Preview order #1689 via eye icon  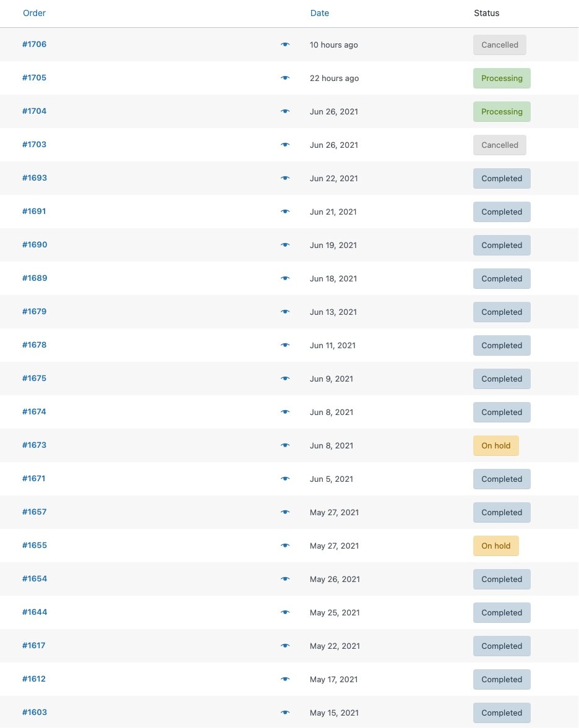[285, 278]
